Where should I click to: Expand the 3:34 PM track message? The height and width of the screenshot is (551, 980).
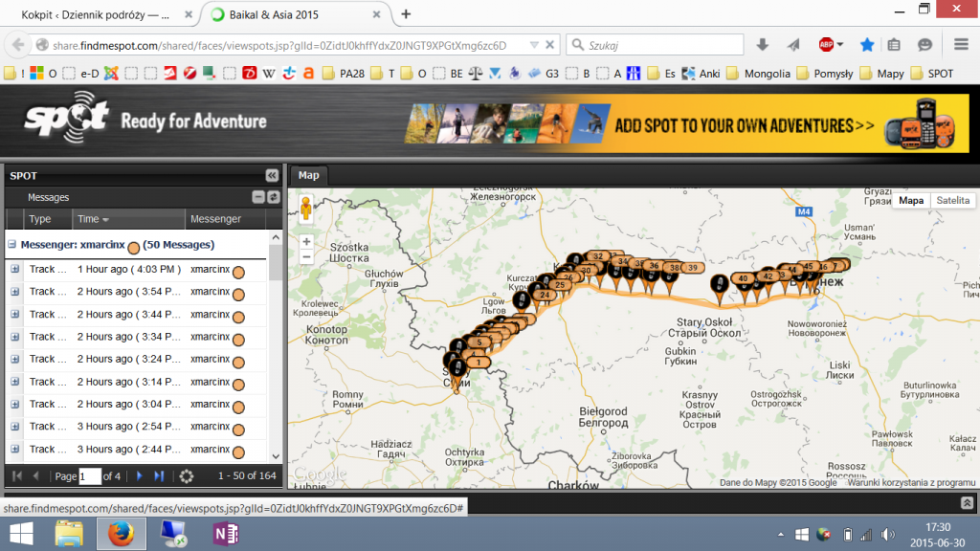(15, 337)
